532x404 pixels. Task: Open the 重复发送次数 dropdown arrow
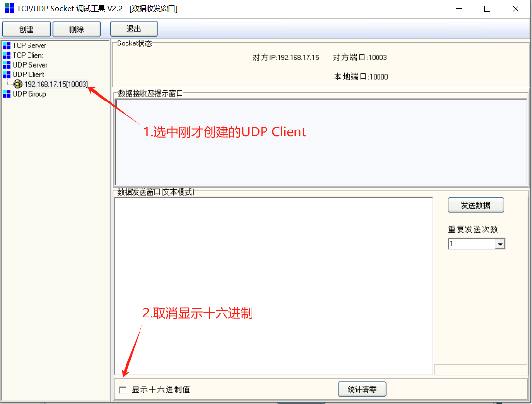pos(500,245)
